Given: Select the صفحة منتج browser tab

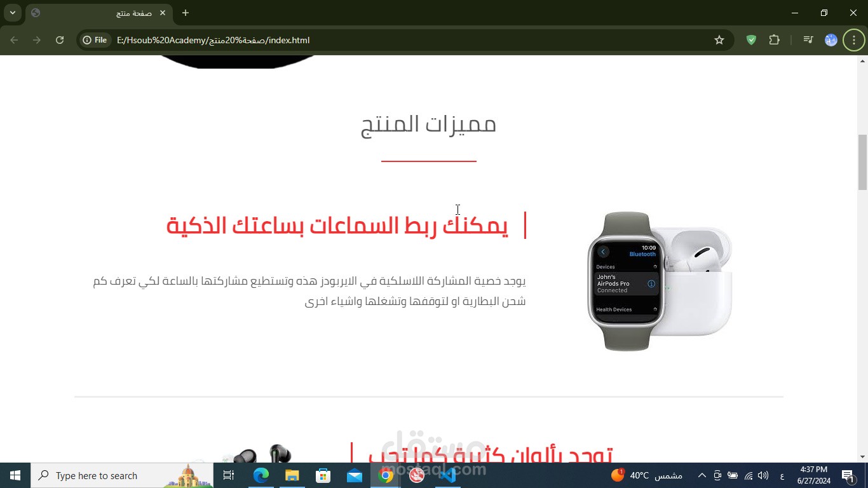Looking at the screenshot, I should click(98, 13).
